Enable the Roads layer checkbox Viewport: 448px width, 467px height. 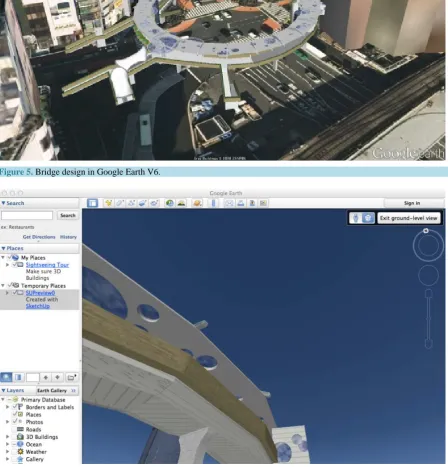(14, 429)
